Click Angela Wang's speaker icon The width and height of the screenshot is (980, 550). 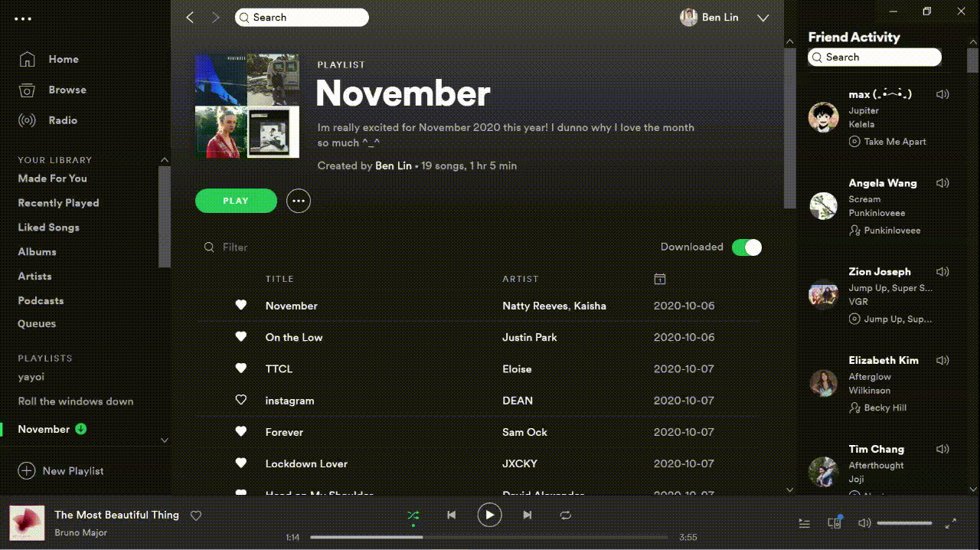pyautogui.click(x=942, y=183)
